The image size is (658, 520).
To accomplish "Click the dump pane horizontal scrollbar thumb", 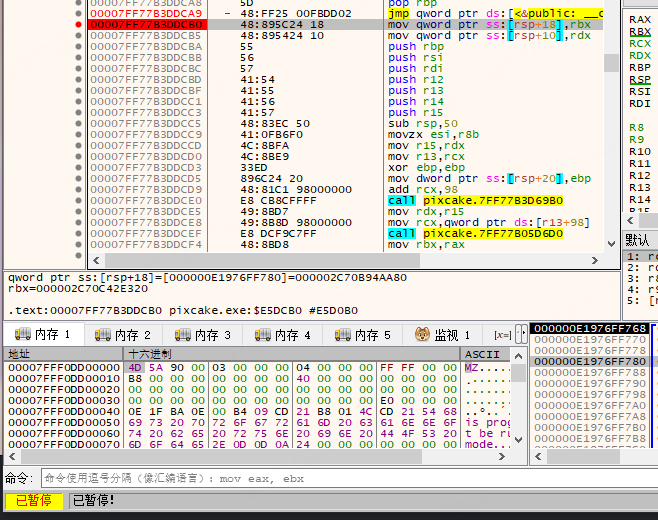I will (221, 456).
